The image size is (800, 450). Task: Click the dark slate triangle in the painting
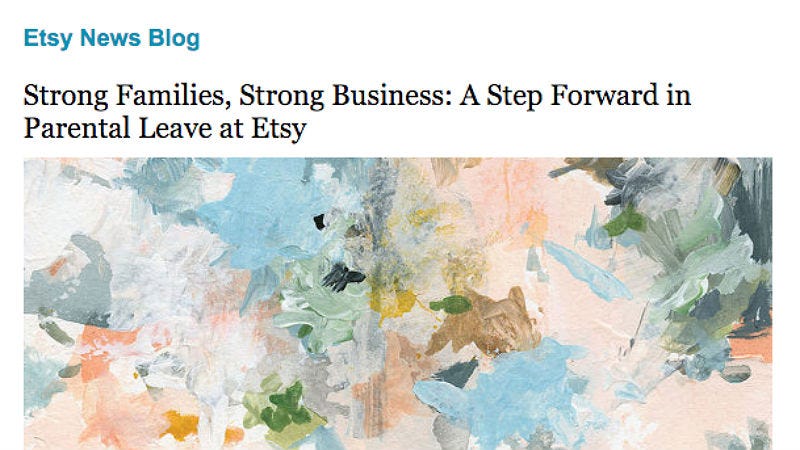point(457,373)
